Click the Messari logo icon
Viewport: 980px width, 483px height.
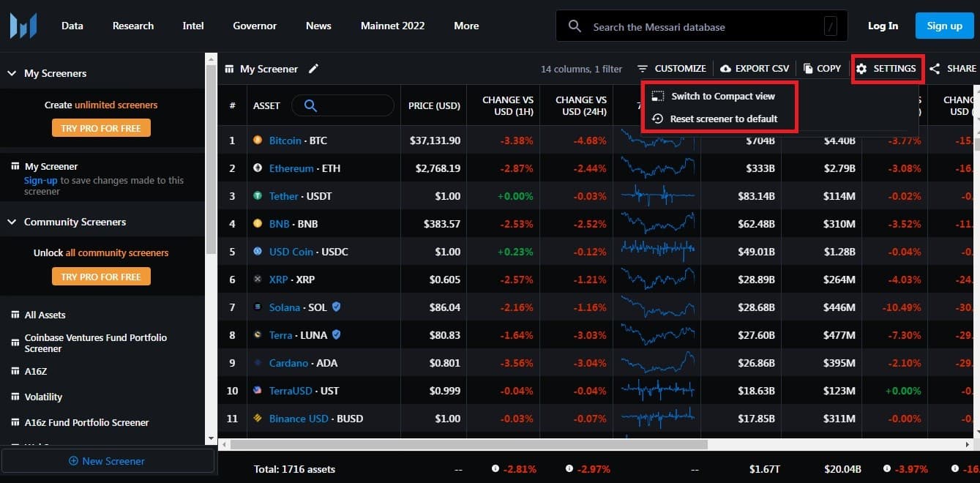[x=23, y=26]
